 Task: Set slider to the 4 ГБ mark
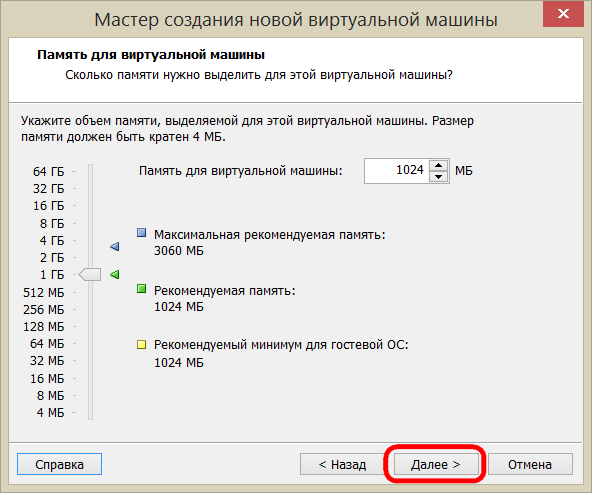(x=90, y=240)
